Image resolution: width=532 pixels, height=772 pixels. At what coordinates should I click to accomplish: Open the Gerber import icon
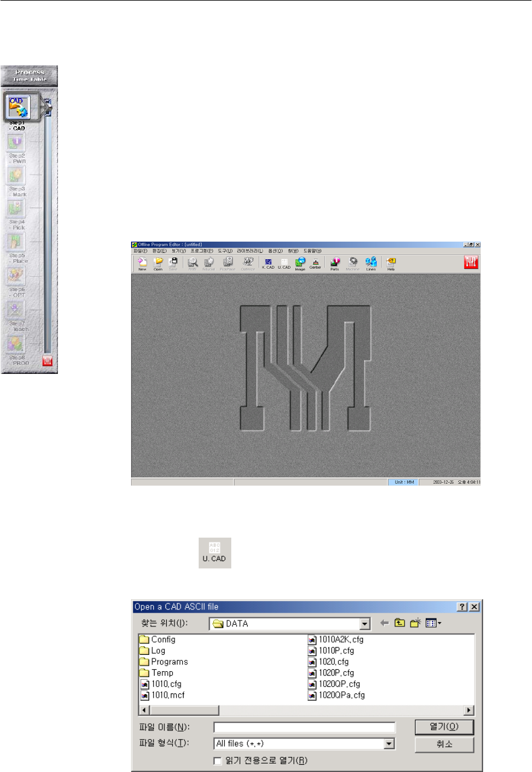click(x=315, y=264)
